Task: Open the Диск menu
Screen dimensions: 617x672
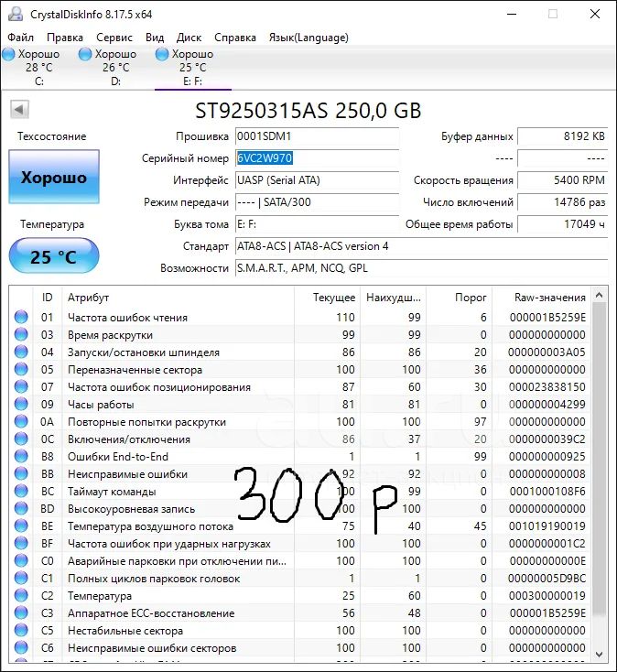Action: [189, 38]
